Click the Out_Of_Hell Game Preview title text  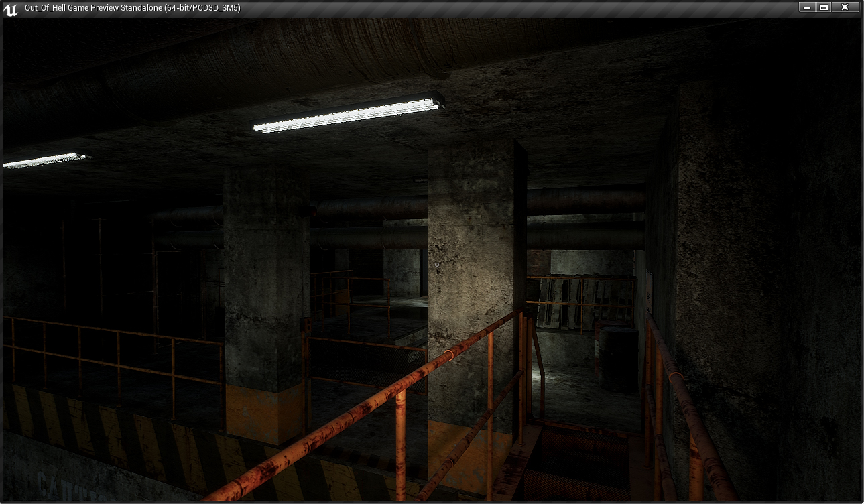132,8
